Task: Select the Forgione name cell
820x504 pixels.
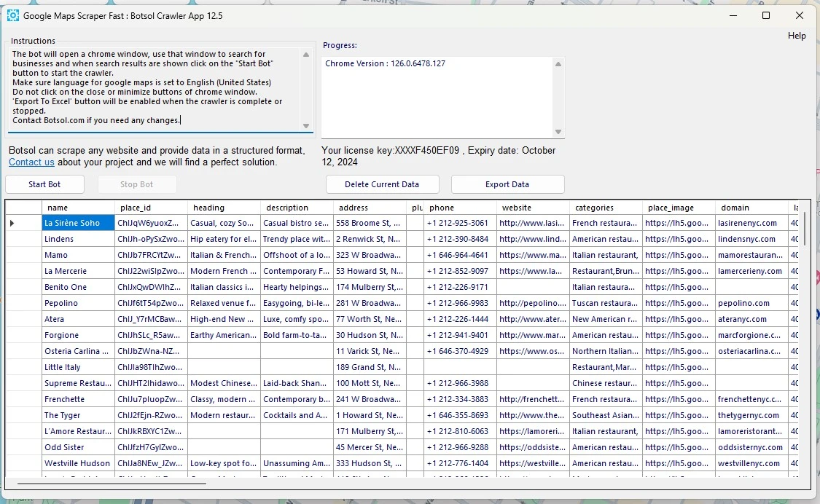Action: (78, 335)
